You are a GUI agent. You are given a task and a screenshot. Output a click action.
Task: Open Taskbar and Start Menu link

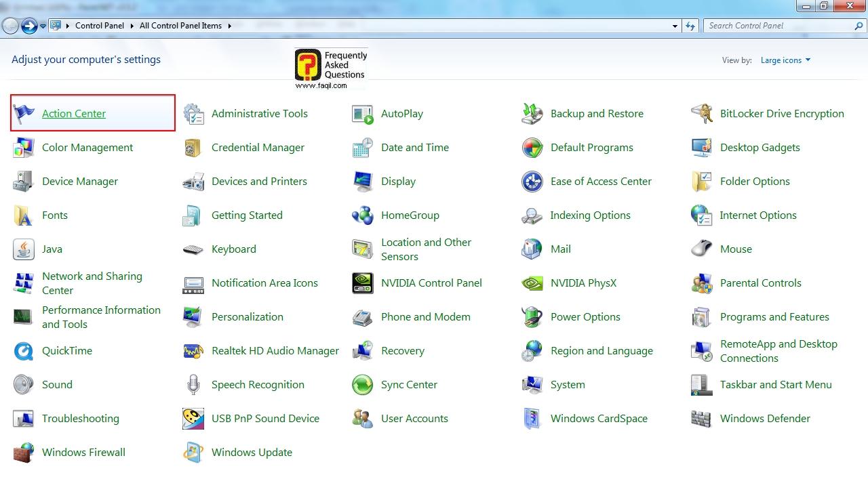click(x=776, y=385)
